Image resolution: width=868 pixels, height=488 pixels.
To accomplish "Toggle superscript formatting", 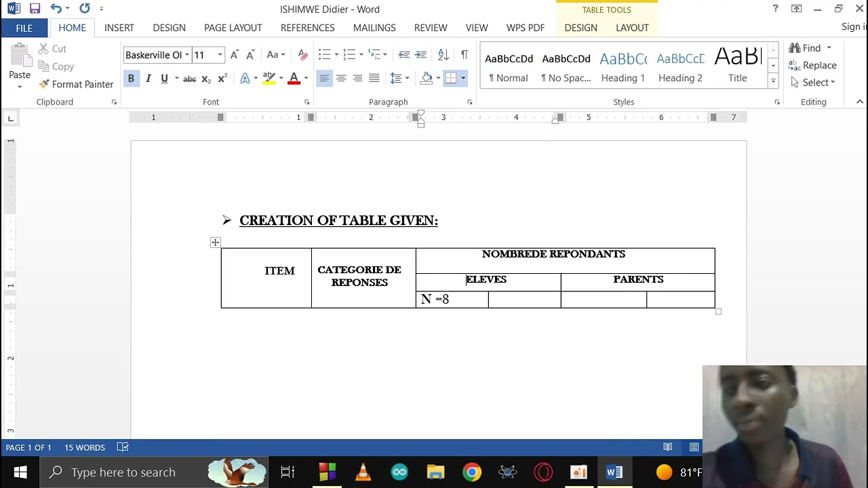I will click(222, 79).
